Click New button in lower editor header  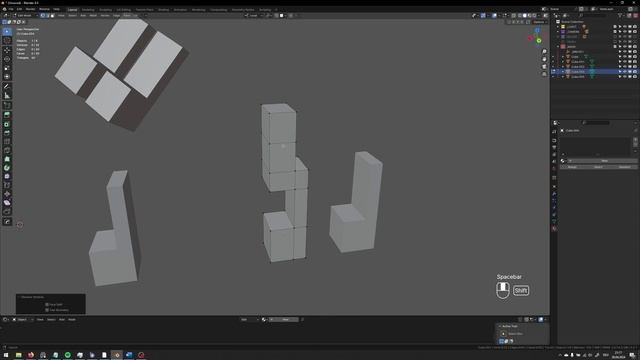coord(285,320)
